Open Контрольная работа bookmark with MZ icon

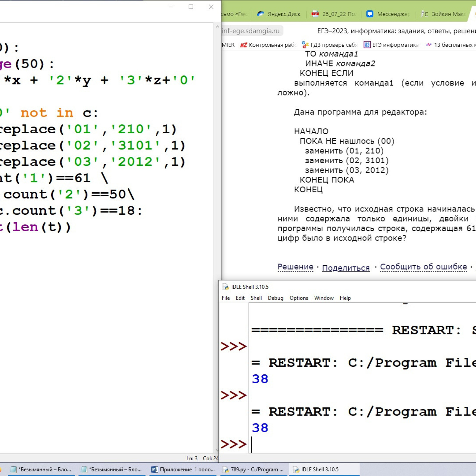(x=268, y=45)
